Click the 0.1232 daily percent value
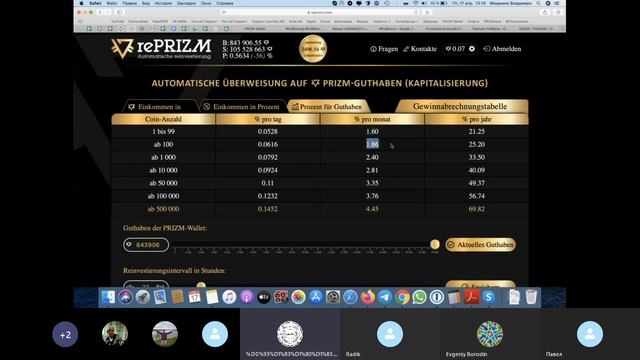This screenshot has height=360, width=640. coord(268,196)
